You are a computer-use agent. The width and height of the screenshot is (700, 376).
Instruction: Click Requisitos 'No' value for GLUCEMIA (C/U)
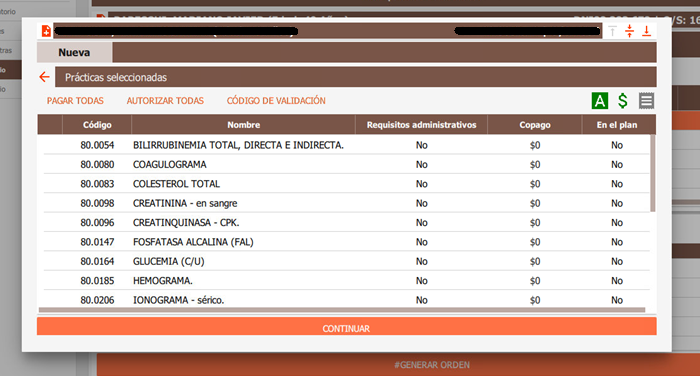[x=421, y=261]
